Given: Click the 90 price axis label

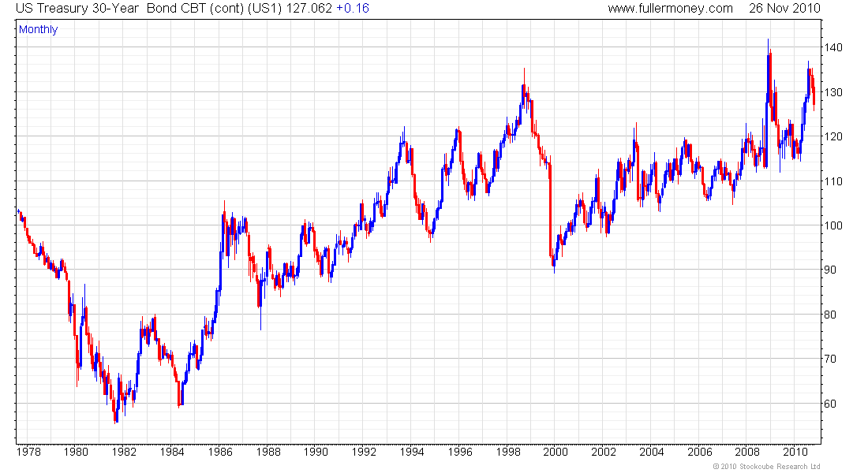Looking at the screenshot, I should pyautogui.click(x=830, y=270).
